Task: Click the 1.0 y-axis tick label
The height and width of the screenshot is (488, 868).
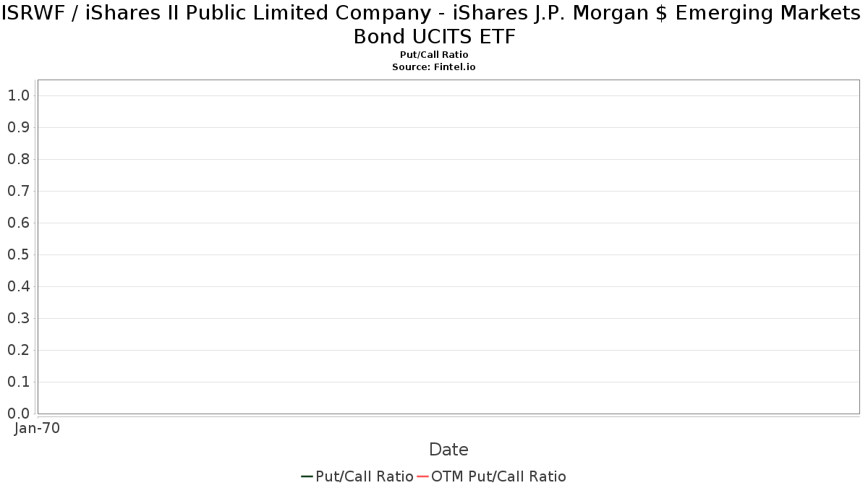Action: click(18, 95)
